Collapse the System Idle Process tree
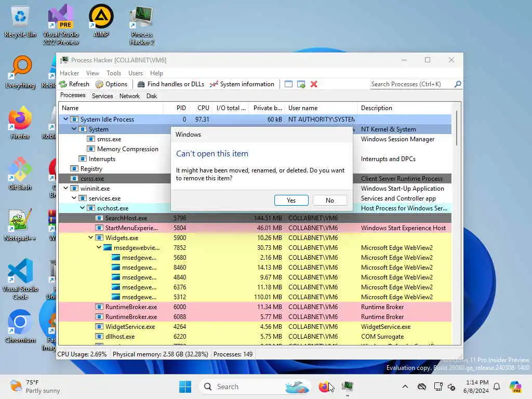This screenshot has width=532, height=399. [65, 119]
